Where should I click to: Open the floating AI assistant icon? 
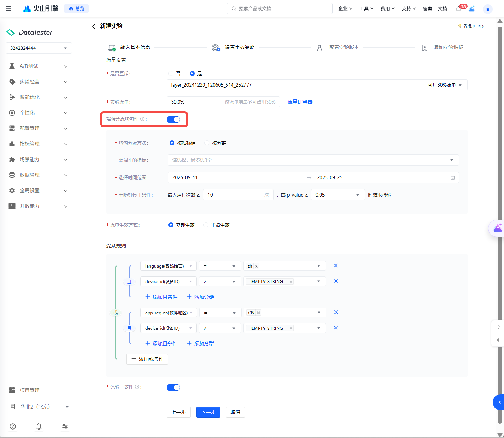497,228
